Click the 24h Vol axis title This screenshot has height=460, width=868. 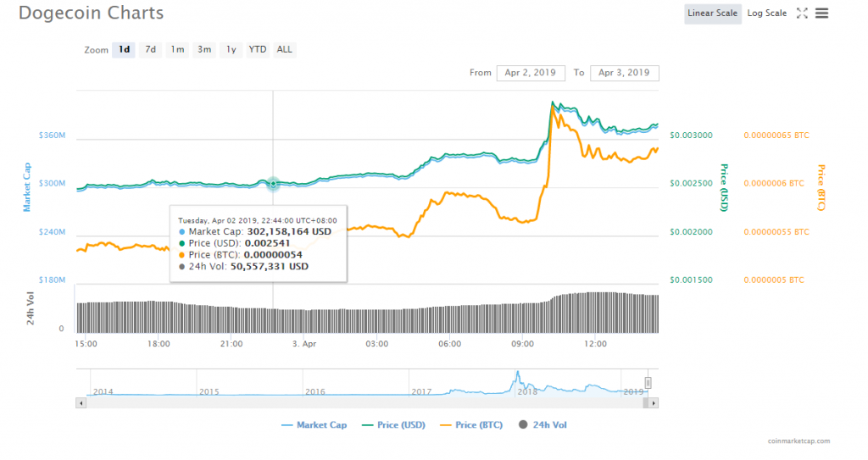coord(30,308)
